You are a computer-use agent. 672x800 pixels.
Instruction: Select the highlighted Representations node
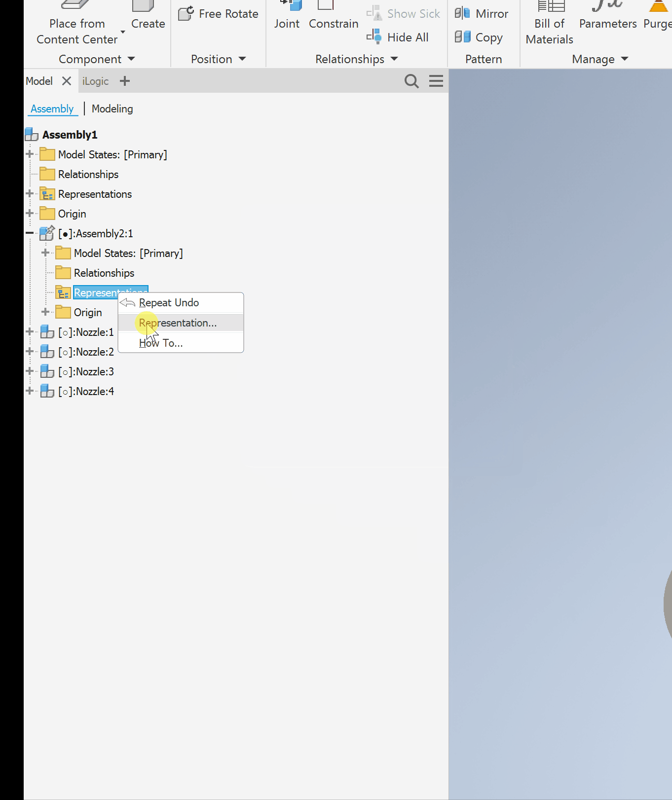click(x=111, y=292)
